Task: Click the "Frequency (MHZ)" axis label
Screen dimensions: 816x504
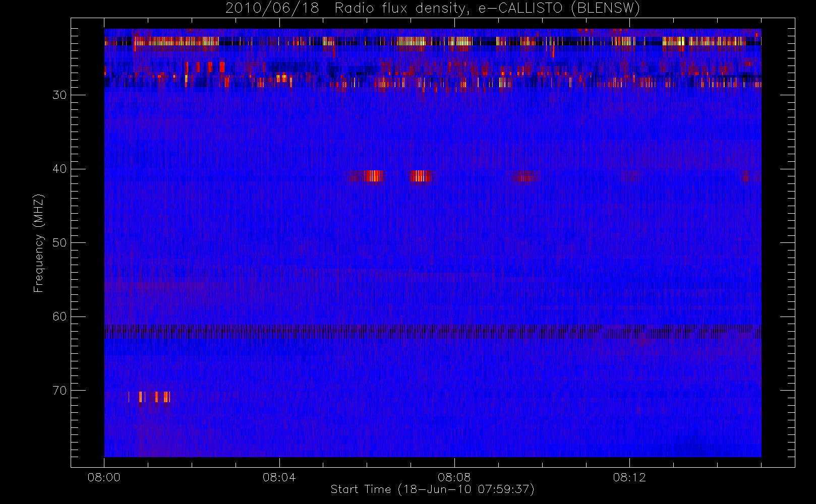Action: pyautogui.click(x=38, y=243)
